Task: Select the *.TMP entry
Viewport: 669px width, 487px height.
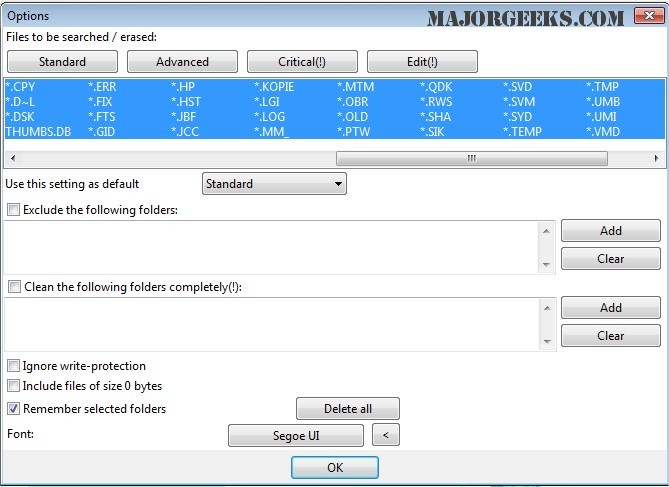Action: pos(602,87)
